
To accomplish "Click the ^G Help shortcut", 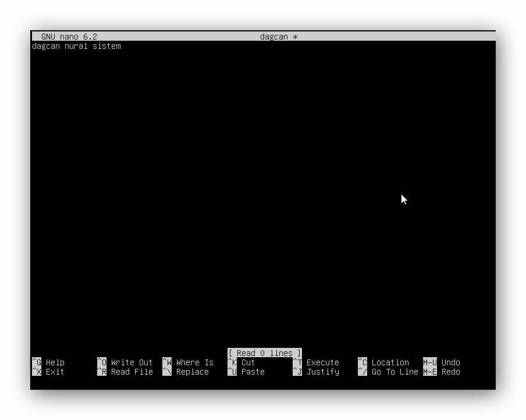I will [48, 362].
